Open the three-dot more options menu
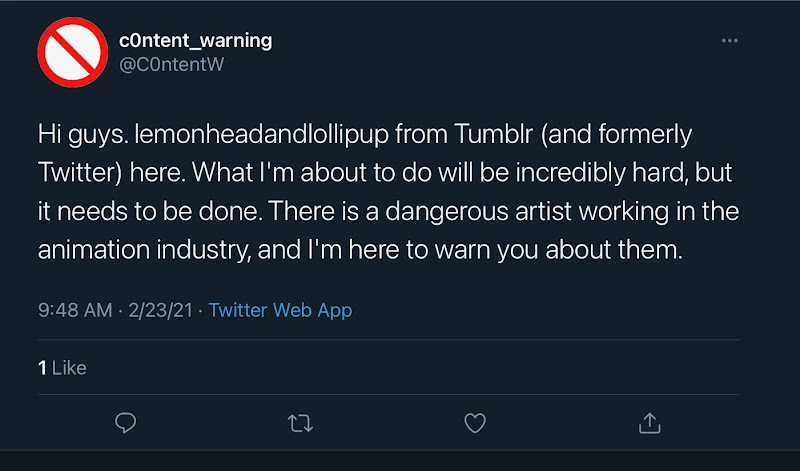The height and width of the screenshot is (471, 800). (x=730, y=40)
